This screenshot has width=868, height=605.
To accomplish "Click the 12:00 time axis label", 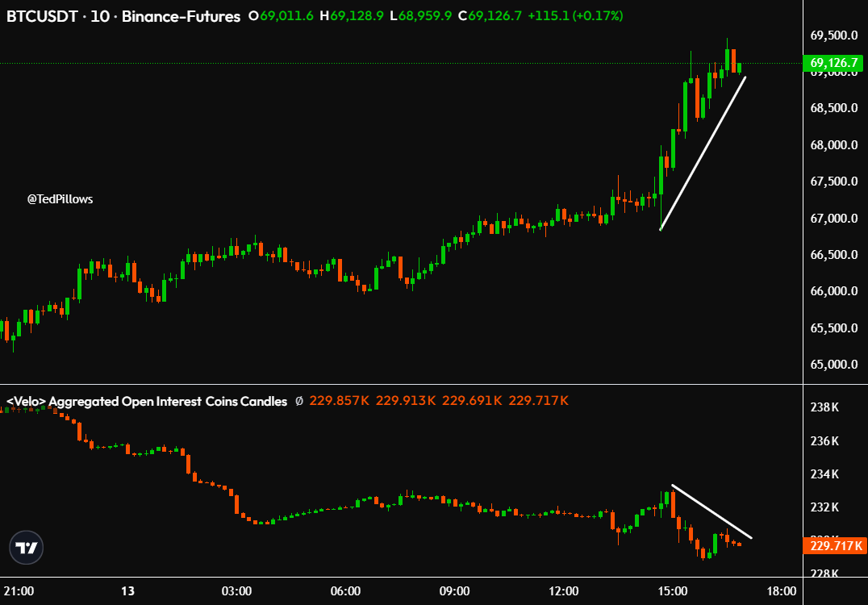I will click(x=564, y=591).
